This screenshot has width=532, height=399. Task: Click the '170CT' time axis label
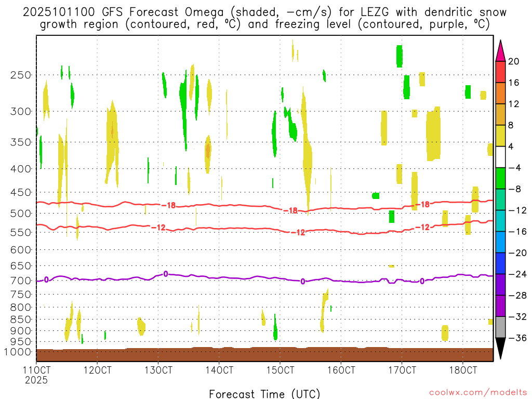click(x=402, y=370)
